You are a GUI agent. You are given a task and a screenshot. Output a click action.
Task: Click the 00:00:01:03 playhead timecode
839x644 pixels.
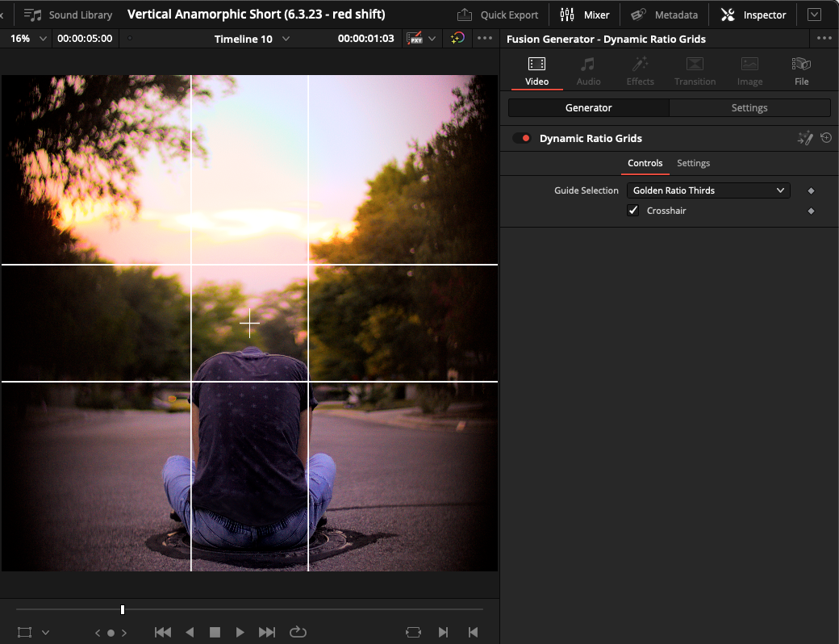point(365,39)
